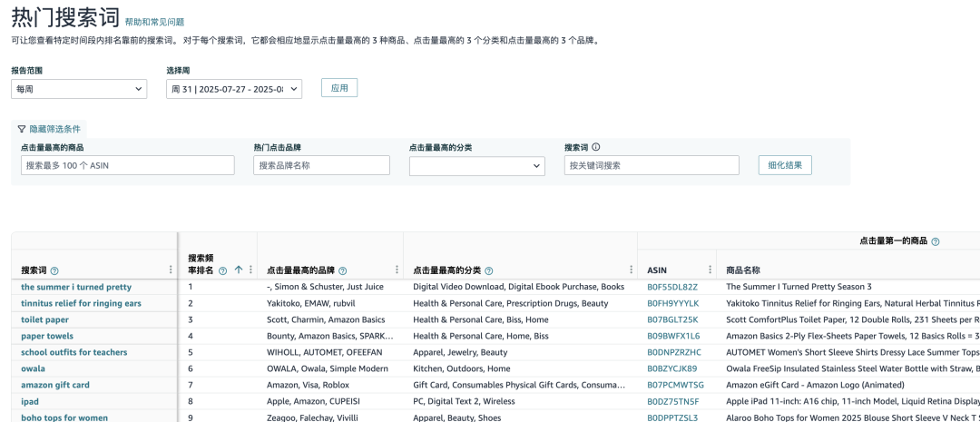Open search term 'the summer i turned pretty'
Screen dimensions: 980x422
[76, 287]
